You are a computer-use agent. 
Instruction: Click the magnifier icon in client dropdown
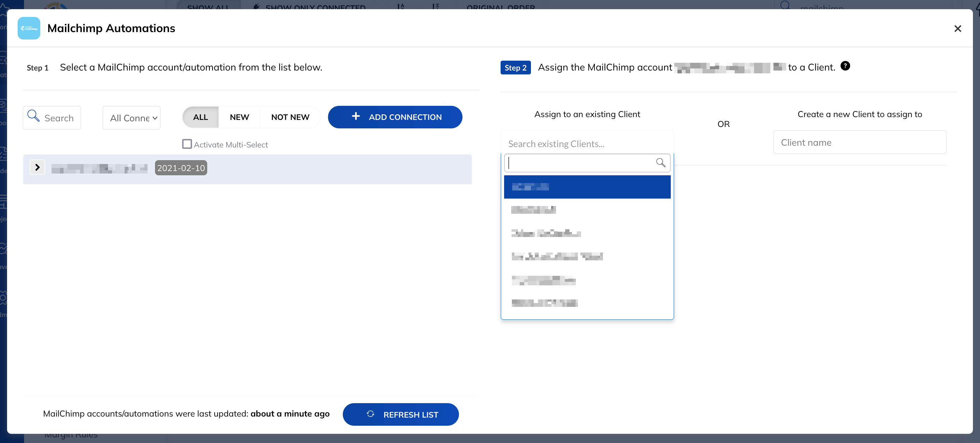tap(661, 163)
